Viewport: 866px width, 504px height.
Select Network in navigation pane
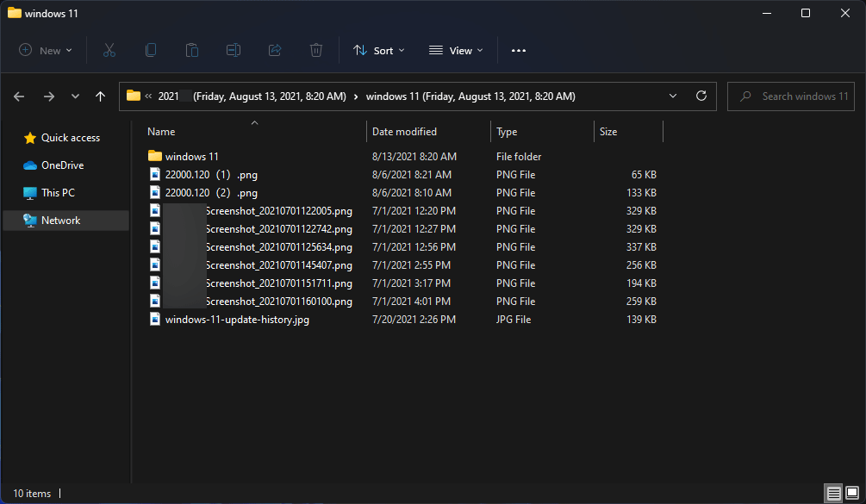point(66,221)
